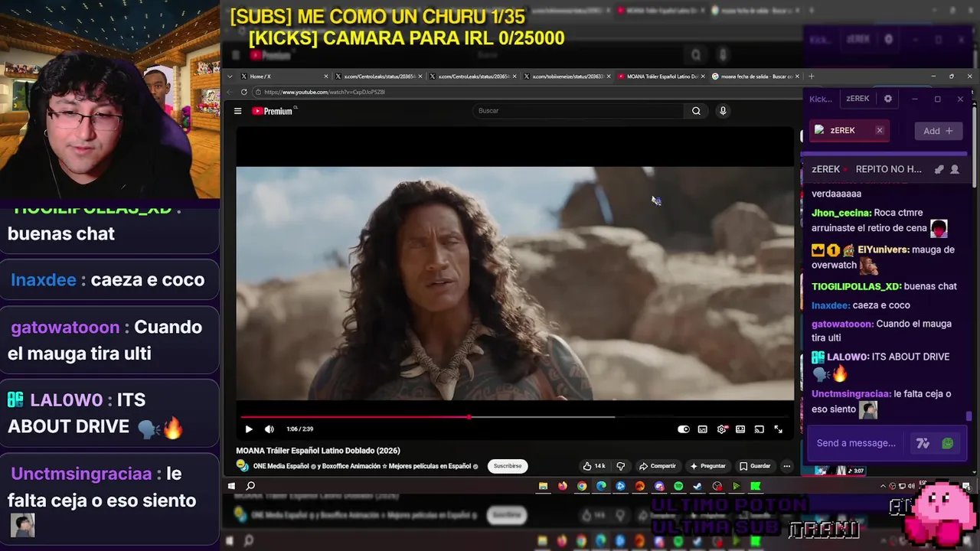The height and width of the screenshot is (551, 980).
Task: Go to YouTube Premium home logo
Action: tap(273, 111)
